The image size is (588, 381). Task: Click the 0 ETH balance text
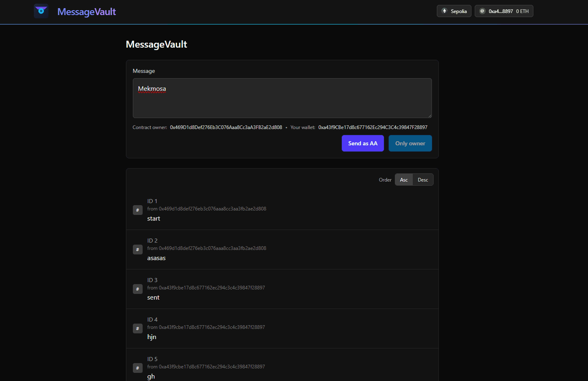[522, 11]
